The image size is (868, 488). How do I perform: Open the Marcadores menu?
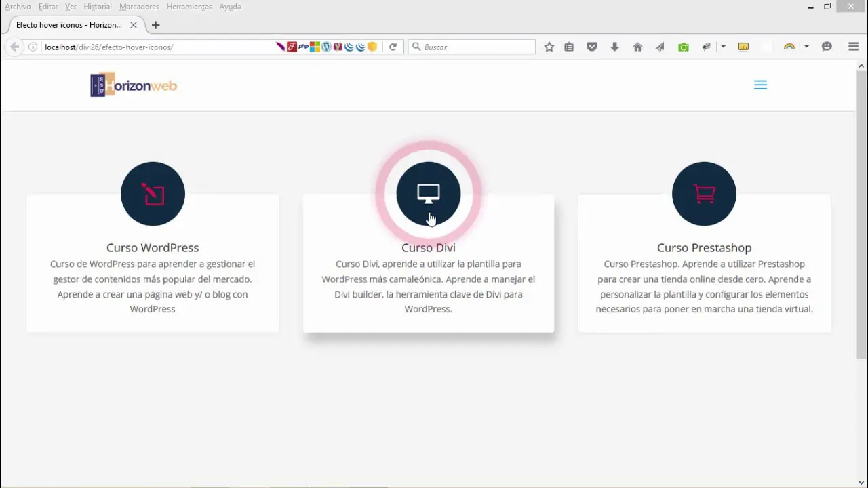click(x=139, y=7)
